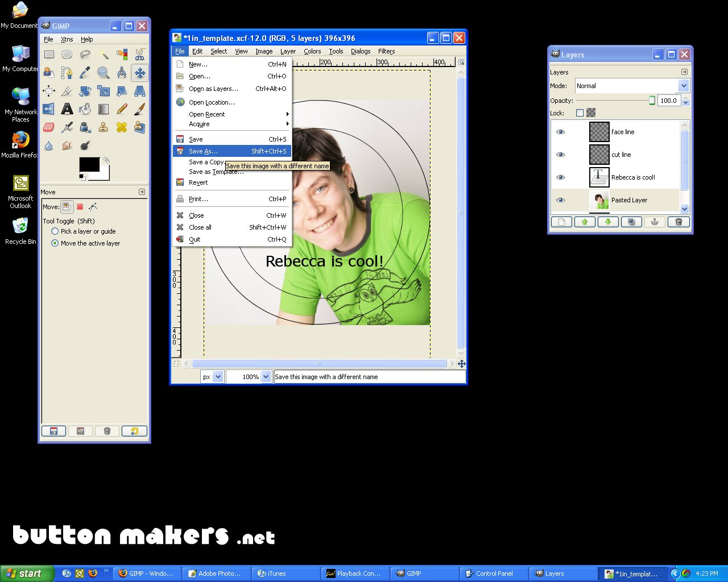Pick the Pencil tool
Image resolution: width=728 pixels, height=582 pixels.
coord(122,109)
